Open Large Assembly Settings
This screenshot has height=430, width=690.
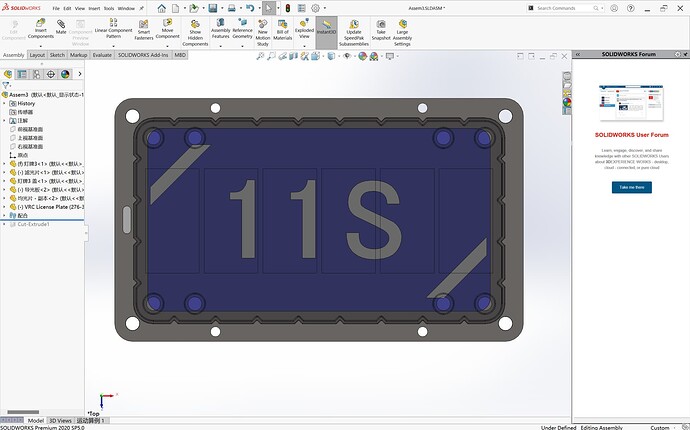point(403,32)
